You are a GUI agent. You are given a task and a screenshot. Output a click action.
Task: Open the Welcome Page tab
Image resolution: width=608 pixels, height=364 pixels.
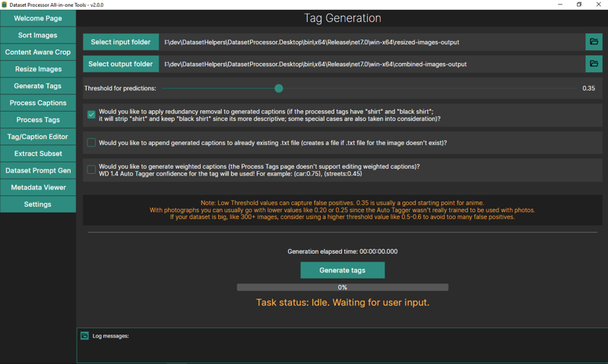pyautogui.click(x=38, y=18)
